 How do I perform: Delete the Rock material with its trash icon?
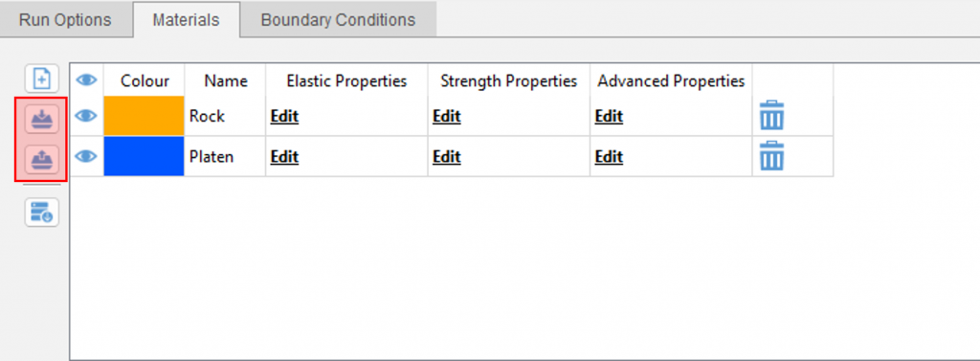772,115
